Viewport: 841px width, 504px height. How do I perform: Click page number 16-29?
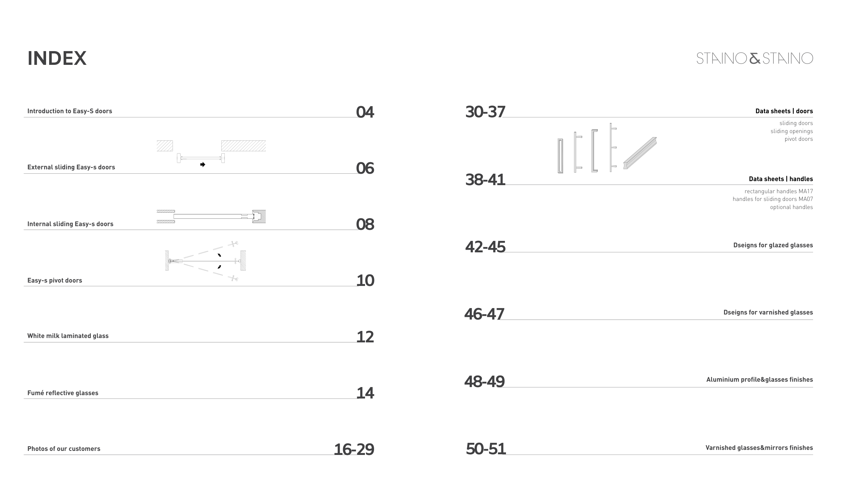point(354,449)
